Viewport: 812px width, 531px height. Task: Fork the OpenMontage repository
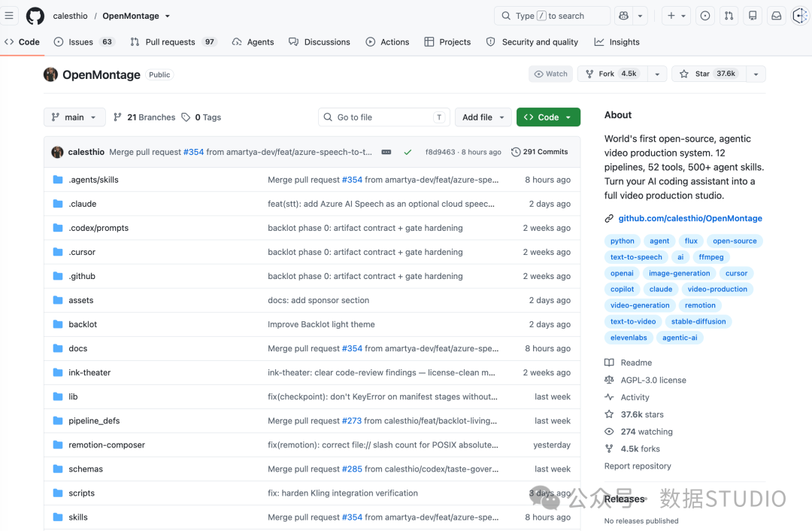point(613,74)
